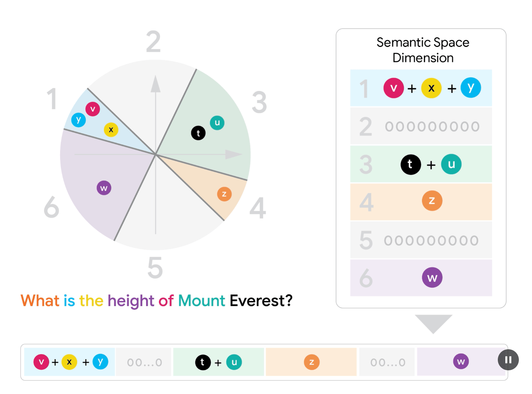This screenshot has width=532, height=394.
Task: Click the orange z cell in the bottom vector
Action: 311,362
